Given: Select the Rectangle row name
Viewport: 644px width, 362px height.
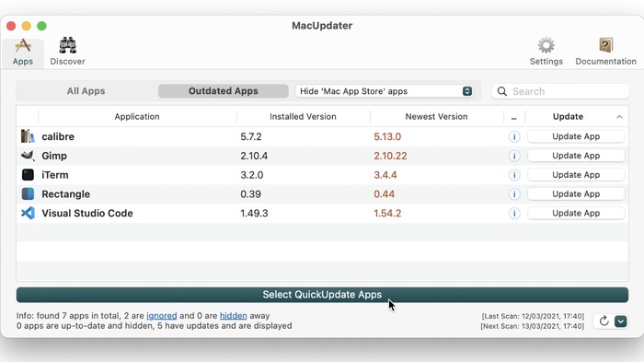Looking at the screenshot, I should click(x=65, y=194).
